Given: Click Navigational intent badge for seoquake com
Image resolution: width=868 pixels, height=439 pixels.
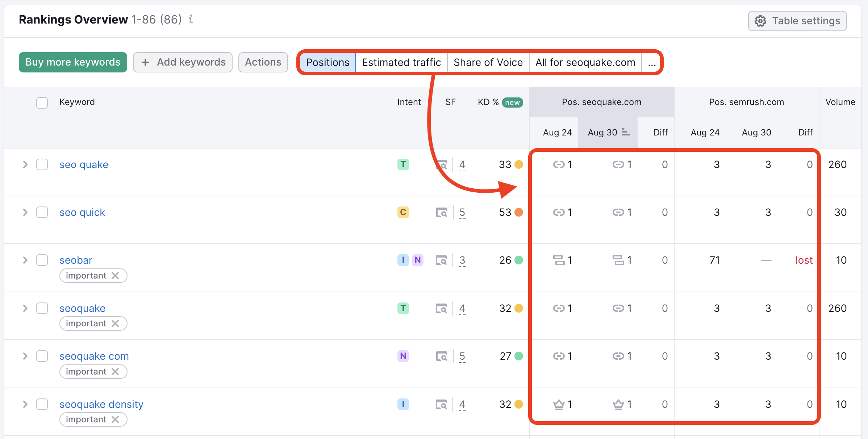Looking at the screenshot, I should pyautogui.click(x=403, y=356).
